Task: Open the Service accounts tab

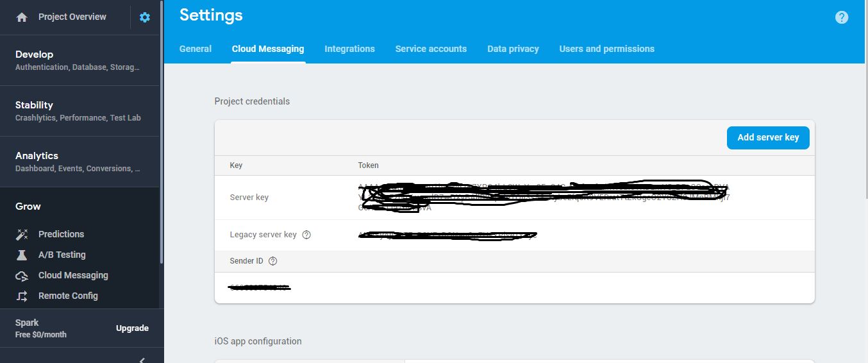Action: pos(431,49)
